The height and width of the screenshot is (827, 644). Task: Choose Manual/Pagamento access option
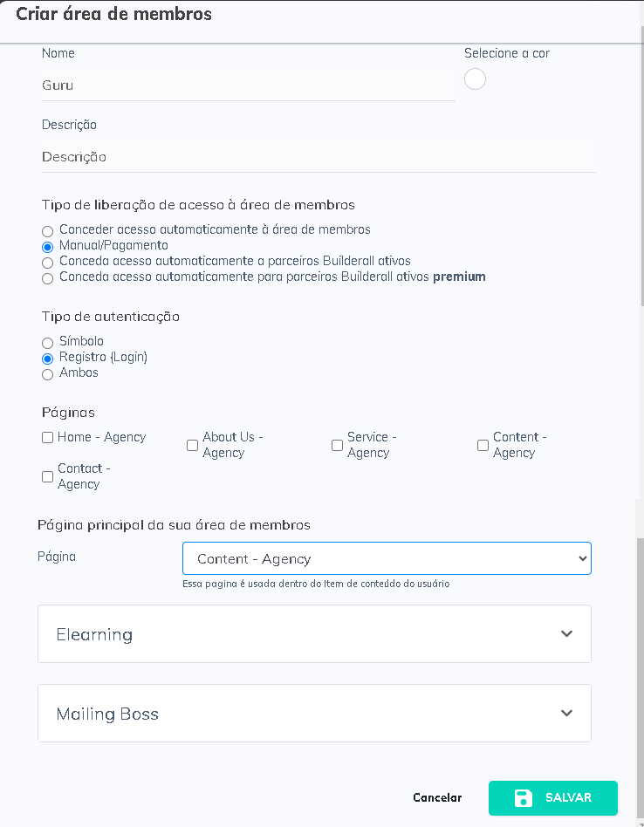pos(48,247)
